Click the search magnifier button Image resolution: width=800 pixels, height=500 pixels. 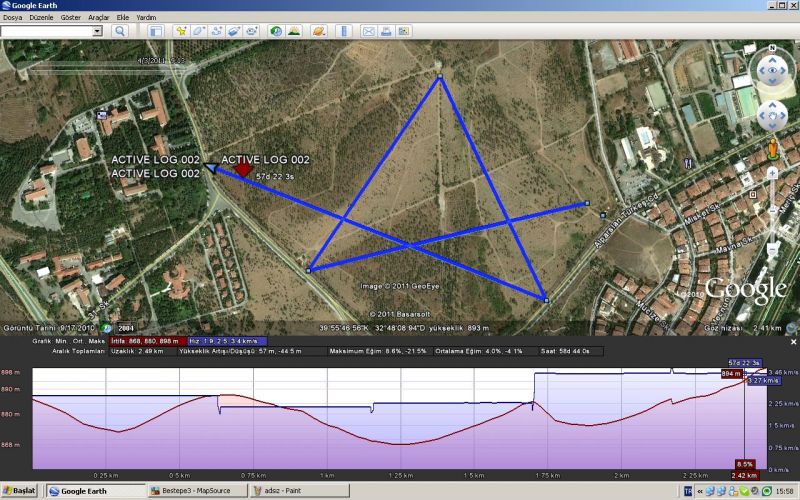click(119, 31)
